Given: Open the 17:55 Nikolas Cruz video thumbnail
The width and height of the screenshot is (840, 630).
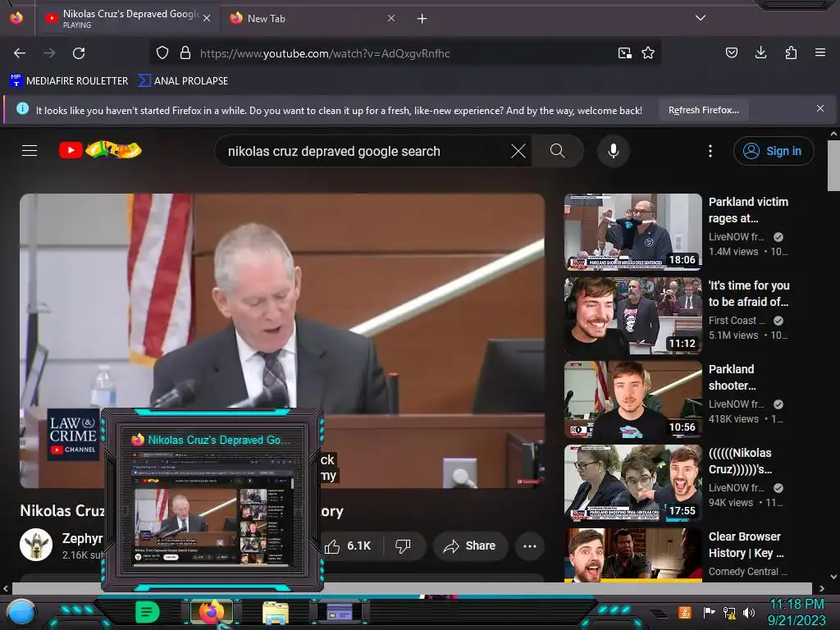Looking at the screenshot, I should tap(632, 482).
